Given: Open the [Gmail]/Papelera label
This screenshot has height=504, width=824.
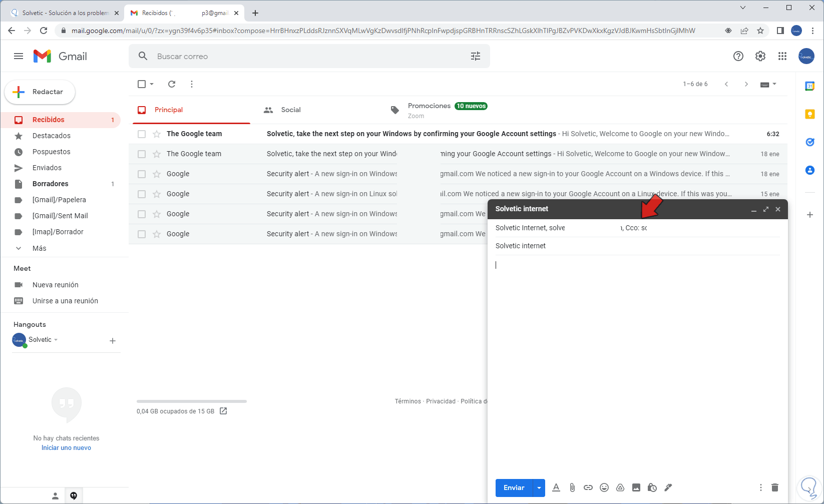Looking at the screenshot, I should pos(61,200).
